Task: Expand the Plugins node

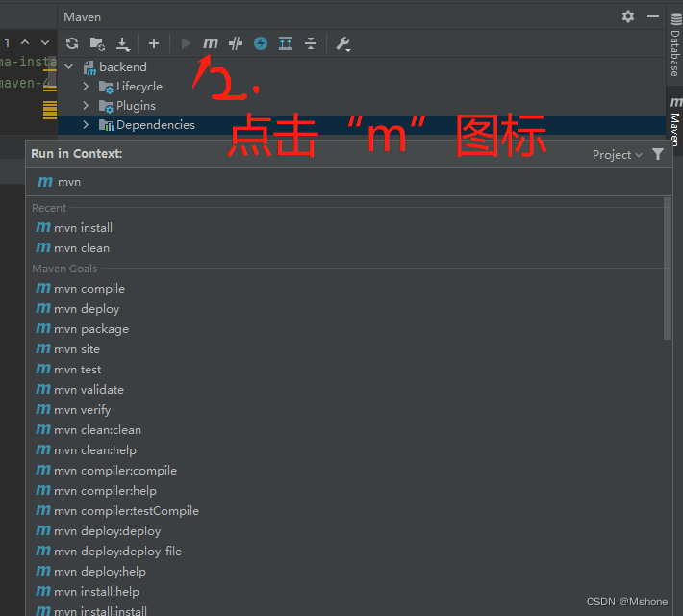Action: click(x=86, y=106)
